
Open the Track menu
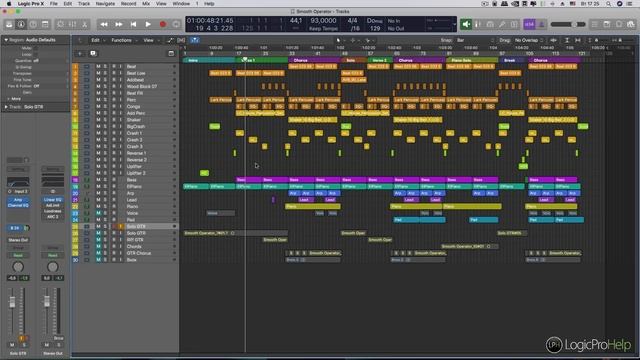pos(84,4)
